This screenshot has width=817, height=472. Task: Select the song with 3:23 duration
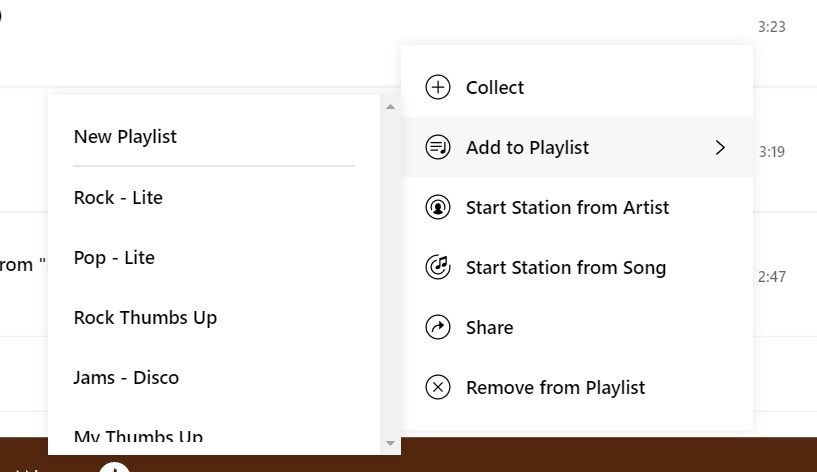tap(771, 27)
